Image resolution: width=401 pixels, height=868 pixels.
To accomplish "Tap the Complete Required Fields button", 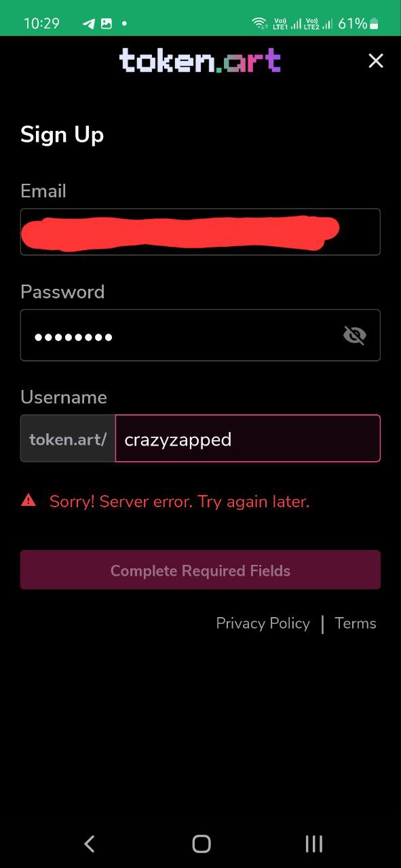I will [x=200, y=570].
